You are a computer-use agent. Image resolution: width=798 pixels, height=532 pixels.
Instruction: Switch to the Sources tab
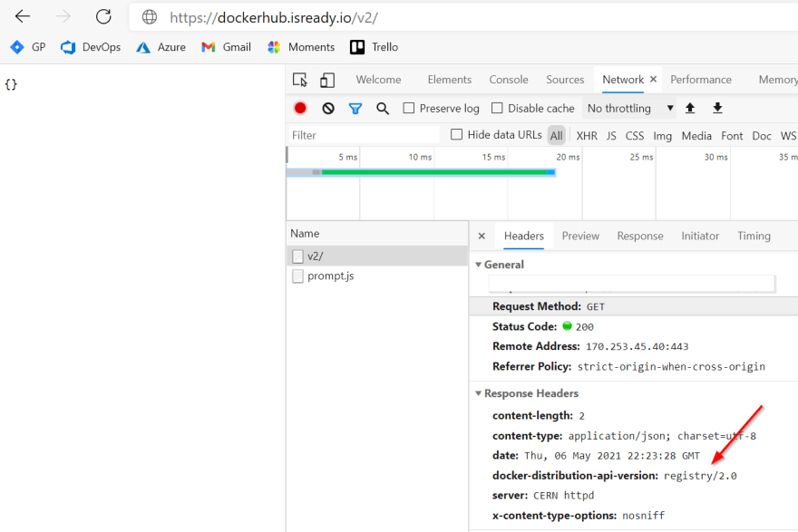[x=565, y=80]
